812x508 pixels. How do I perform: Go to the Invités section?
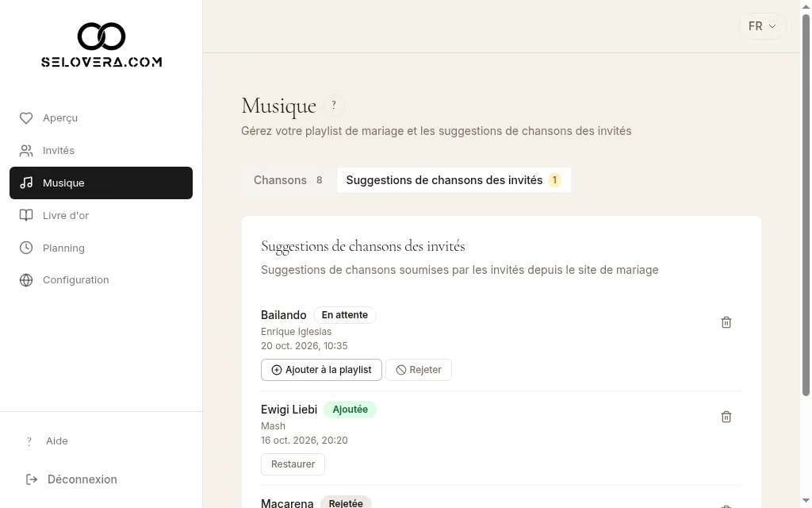pyautogui.click(x=101, y=151)
